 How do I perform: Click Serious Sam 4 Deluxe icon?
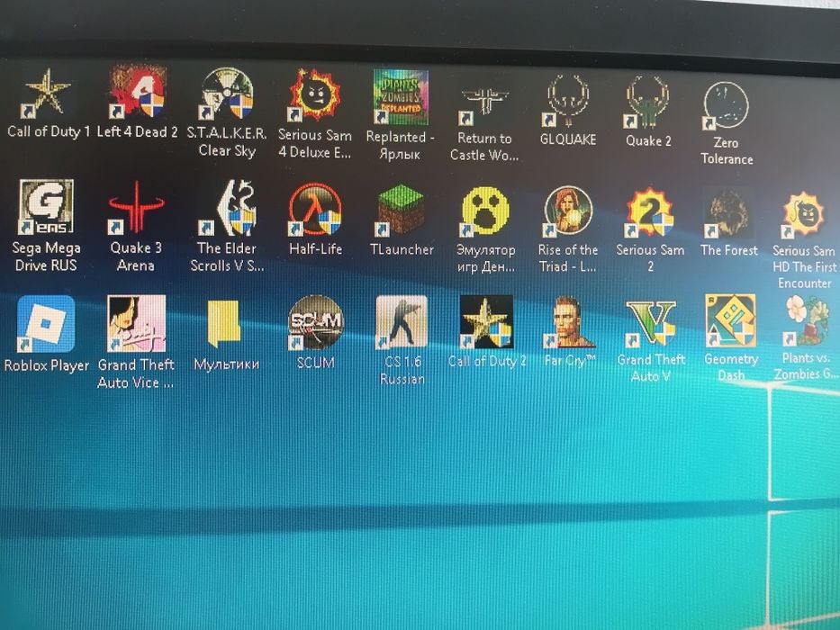click(314, 95)
